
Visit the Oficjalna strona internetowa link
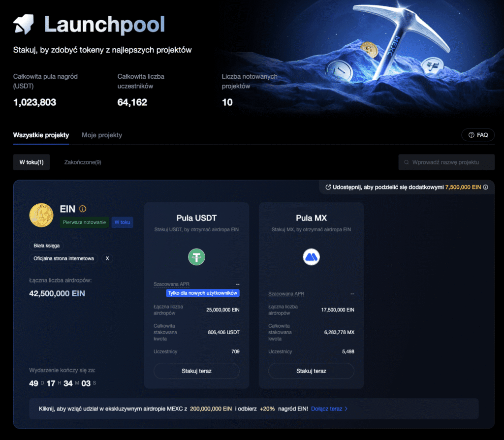63,258
